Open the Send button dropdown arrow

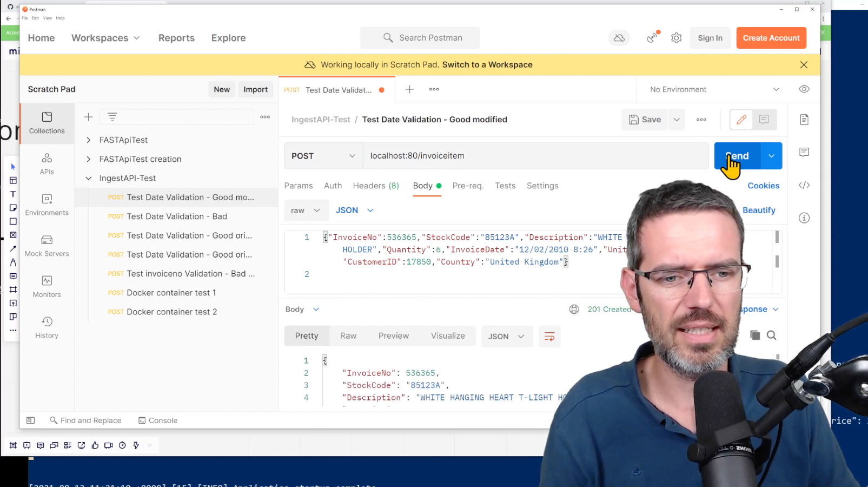771,156
